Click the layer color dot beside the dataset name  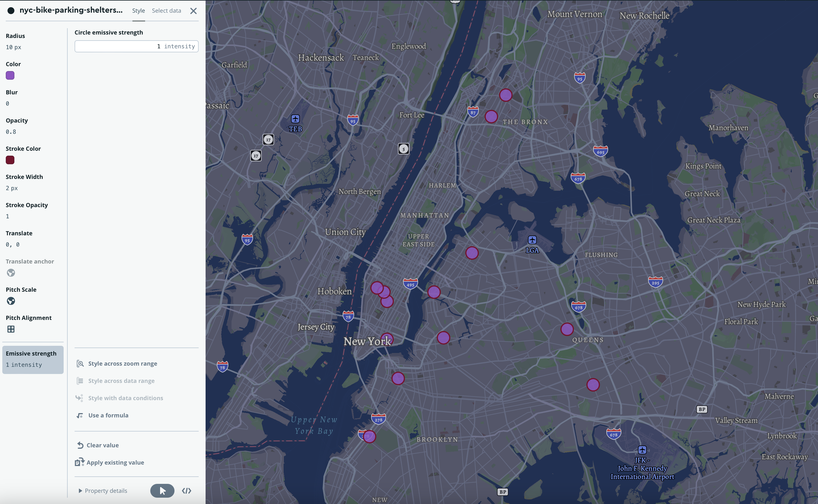pyautogui.click(x=11, y=10)
